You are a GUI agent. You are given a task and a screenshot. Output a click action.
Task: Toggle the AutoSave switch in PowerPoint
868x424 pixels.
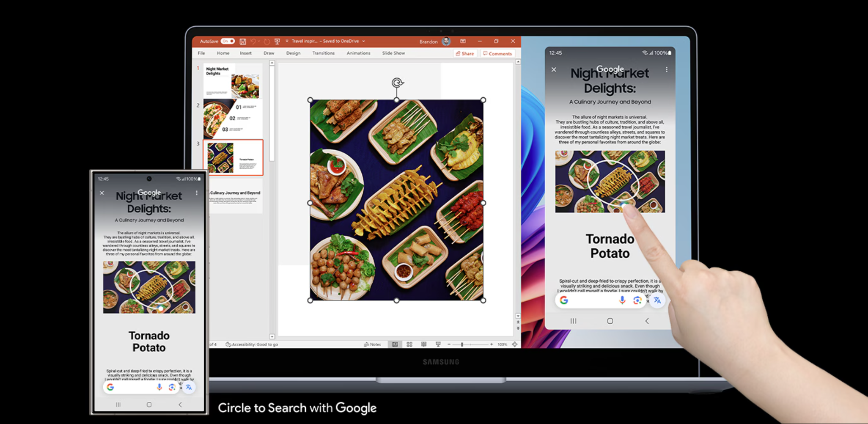click(x=228, y=41)
